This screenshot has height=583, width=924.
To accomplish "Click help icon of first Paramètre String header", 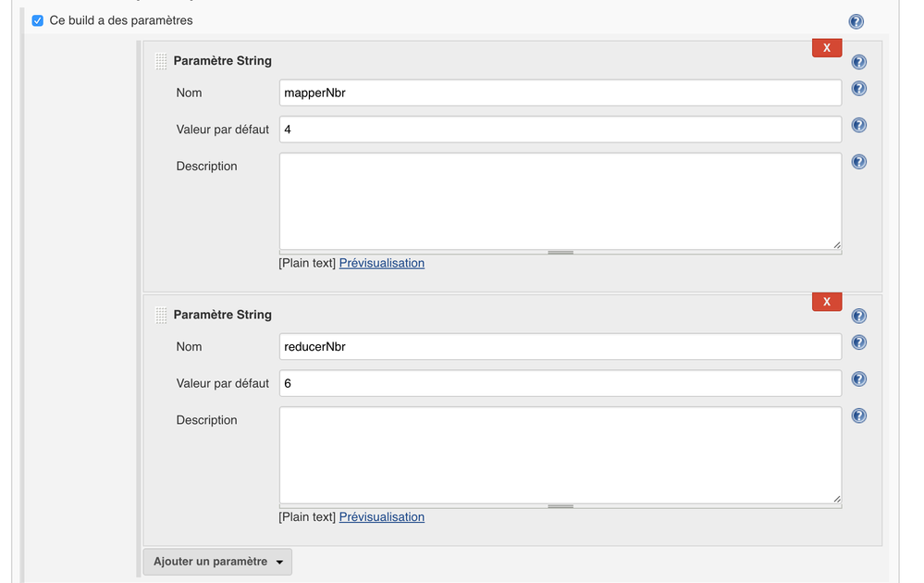I will (x=858, y=62).
